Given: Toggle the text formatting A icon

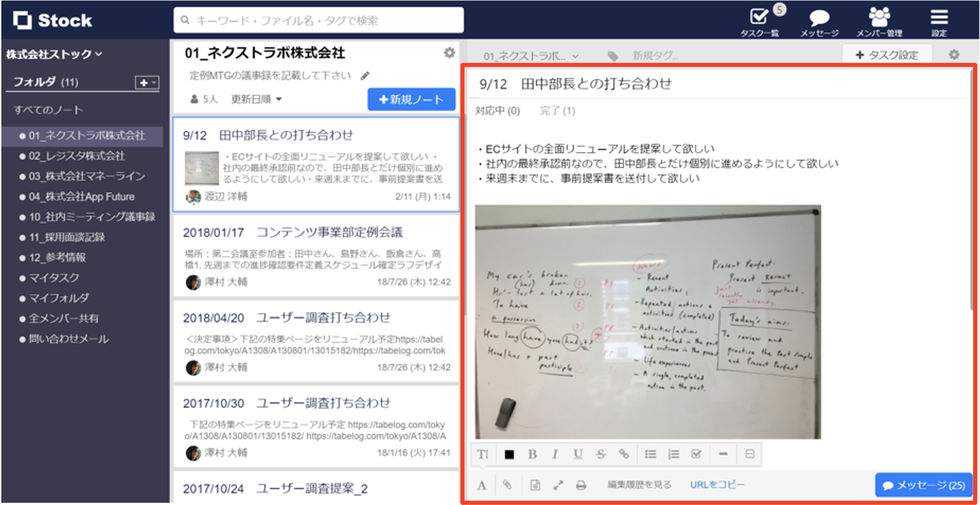Looking at the screenshot, I should (x=482, y=485).
